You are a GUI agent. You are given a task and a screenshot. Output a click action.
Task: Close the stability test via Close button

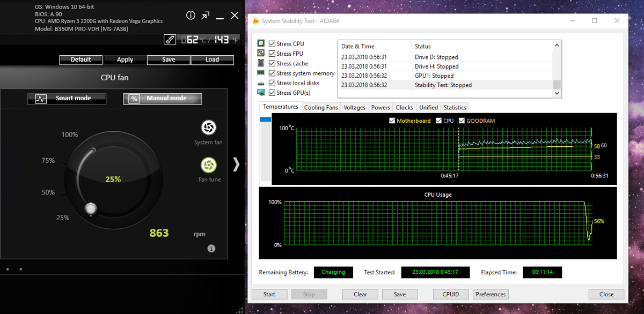(x=606, y=294)
